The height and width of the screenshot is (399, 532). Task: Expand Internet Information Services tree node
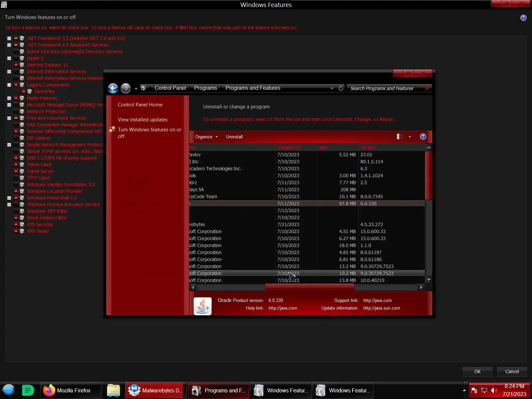(x=9, y=71)
